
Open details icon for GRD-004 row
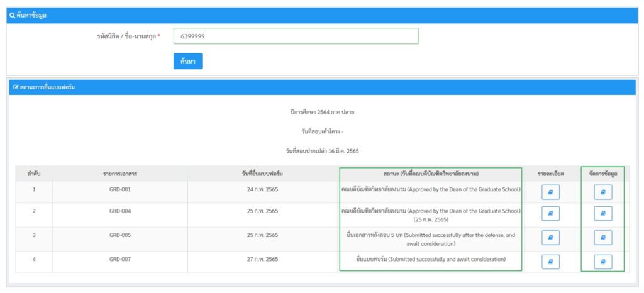click(550, 214)
